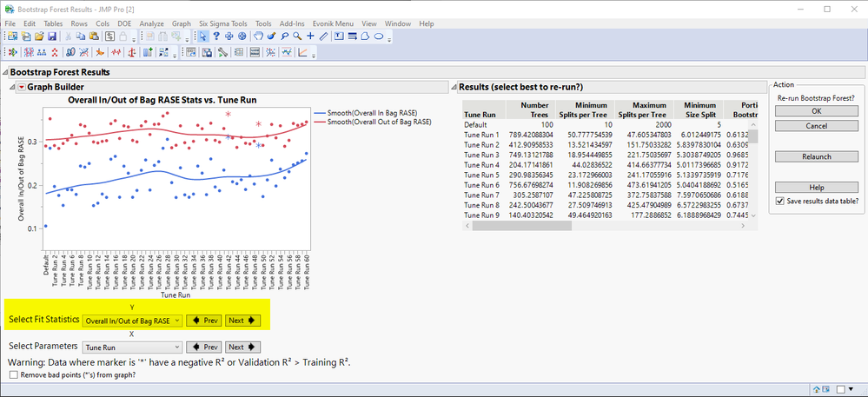This screenshot has height=397, width=868.
Task: Click the Tune Run x-axis title
Action: (176, 295)
